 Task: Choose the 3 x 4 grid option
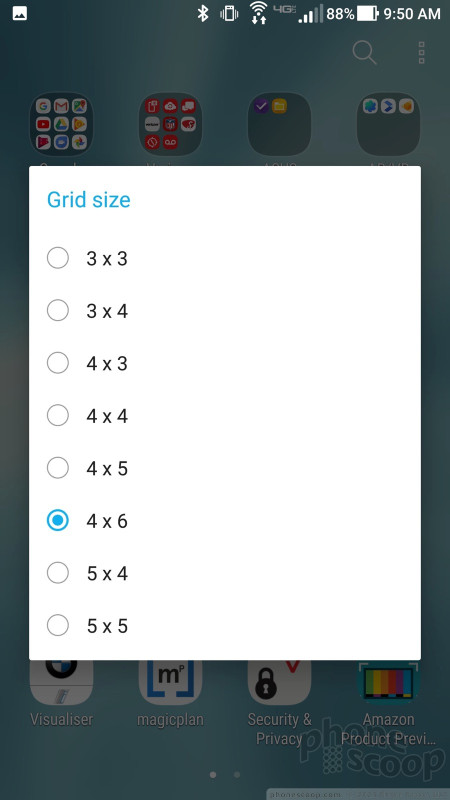(225, 311)
